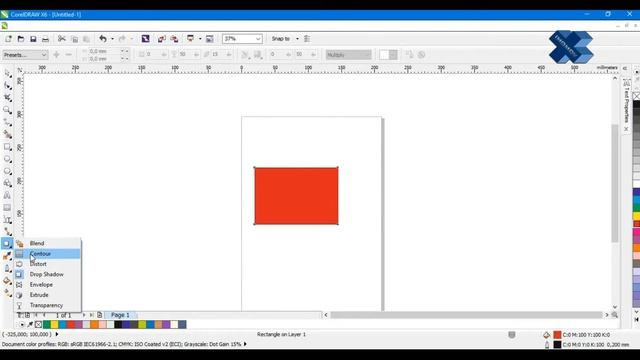Add a page with the icon before Page 1

click(100, 315)
